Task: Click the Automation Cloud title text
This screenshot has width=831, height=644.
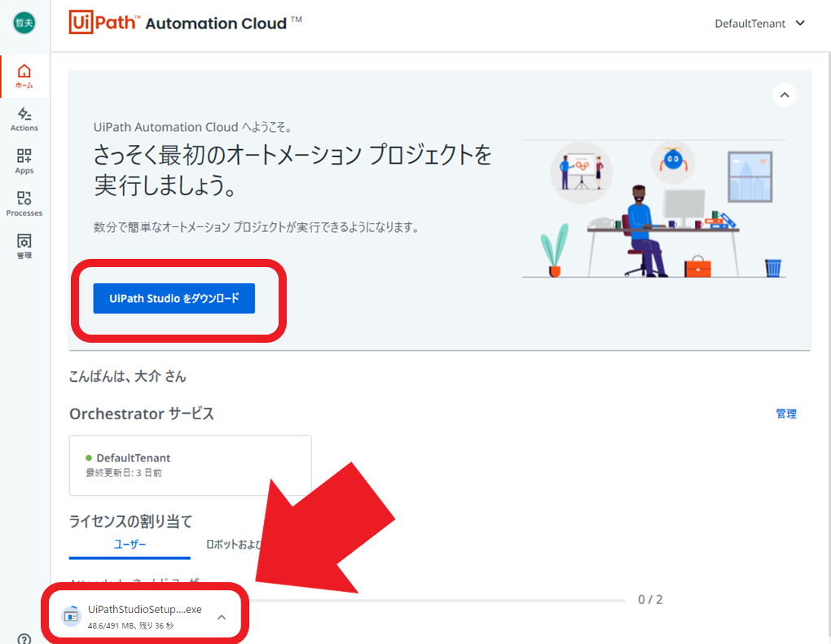Action: click(216, 24)
